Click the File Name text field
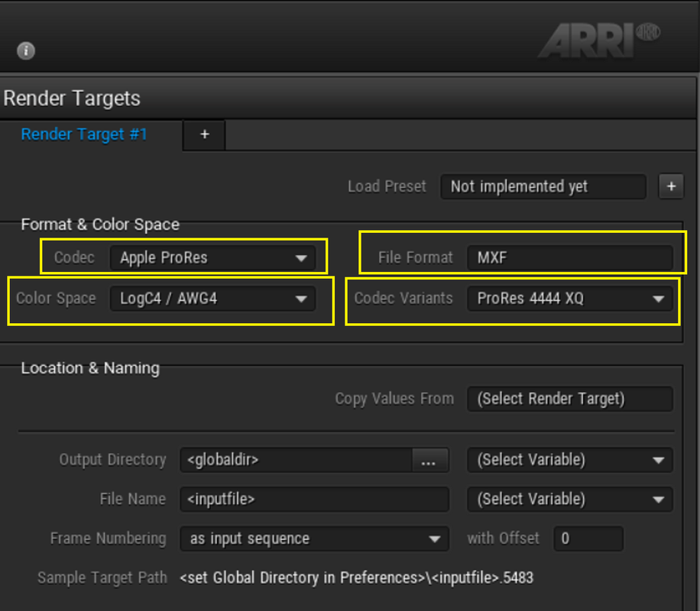Viewport: 700px width, 611px height. pyautogui.click(x=314, y=499)
